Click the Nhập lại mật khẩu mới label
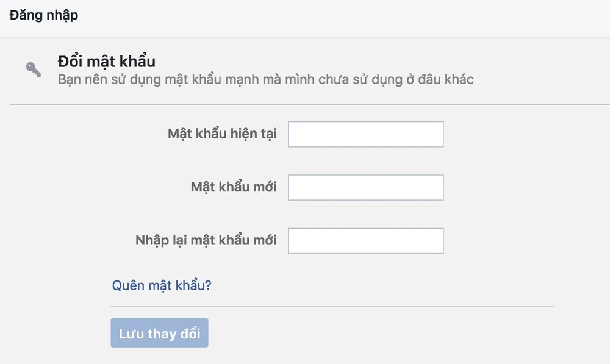This screenshot has width=610, height=364. coord(206,240)
